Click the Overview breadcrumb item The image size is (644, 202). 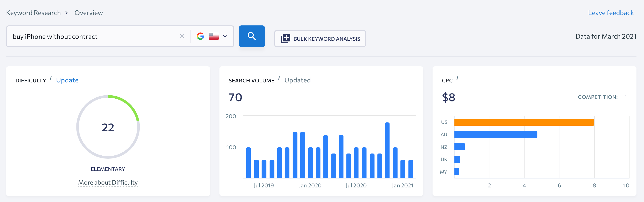pos(88,13)
